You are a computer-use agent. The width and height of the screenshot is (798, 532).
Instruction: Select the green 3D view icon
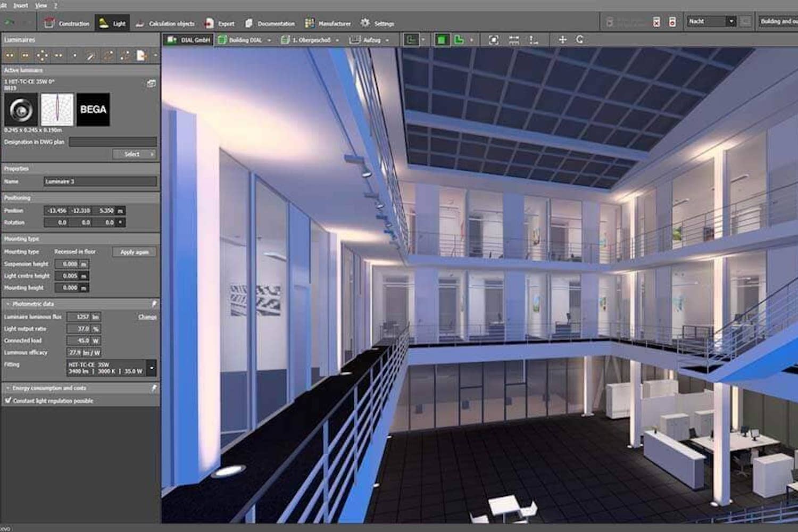click(x=459, y=40)
